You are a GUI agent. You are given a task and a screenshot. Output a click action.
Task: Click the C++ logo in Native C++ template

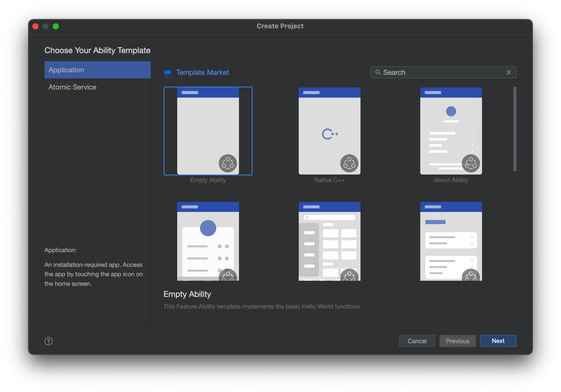click(330, 134)
